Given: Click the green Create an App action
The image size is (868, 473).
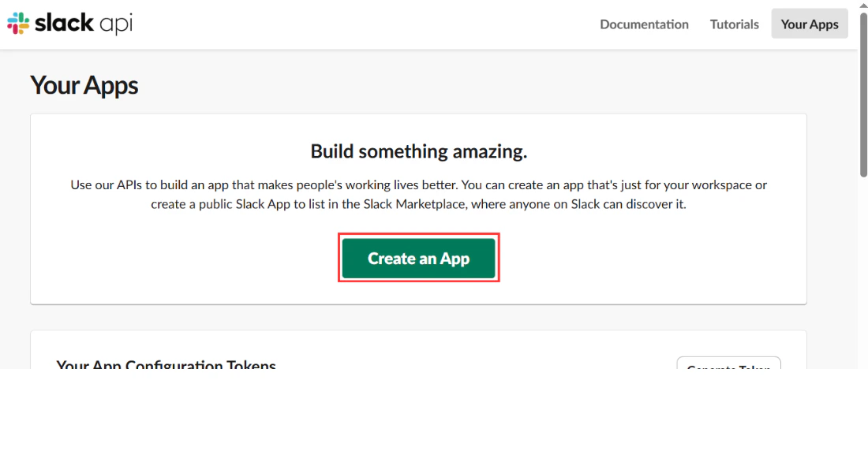Looking at the screenshot, I should [x=418, y=258].
